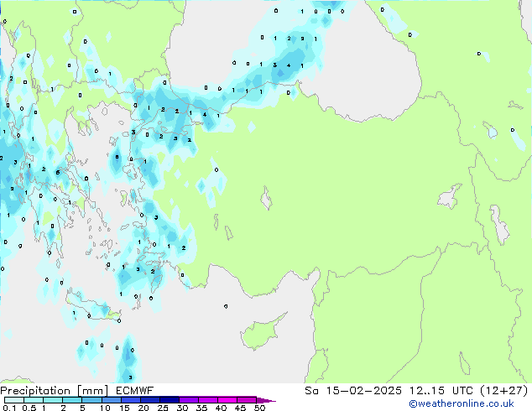The height and width of the screenshot is (411, 532).
Task: Click the island of Cyprus on map
Action: coord(261,333)
